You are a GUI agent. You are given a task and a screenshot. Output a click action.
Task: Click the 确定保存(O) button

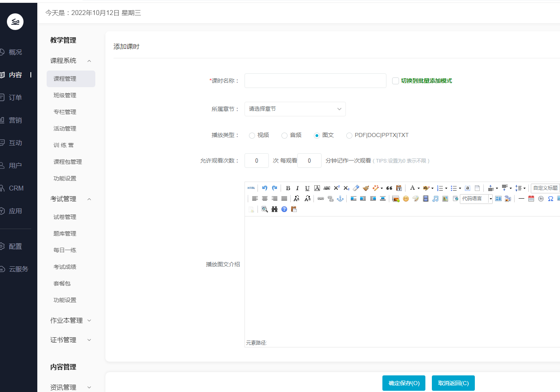pyautogui.click(x=403, y=383)
